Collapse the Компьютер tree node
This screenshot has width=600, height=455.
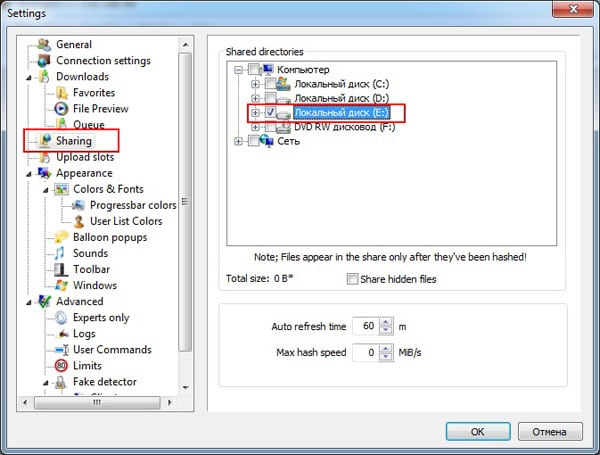coord(238,71)
